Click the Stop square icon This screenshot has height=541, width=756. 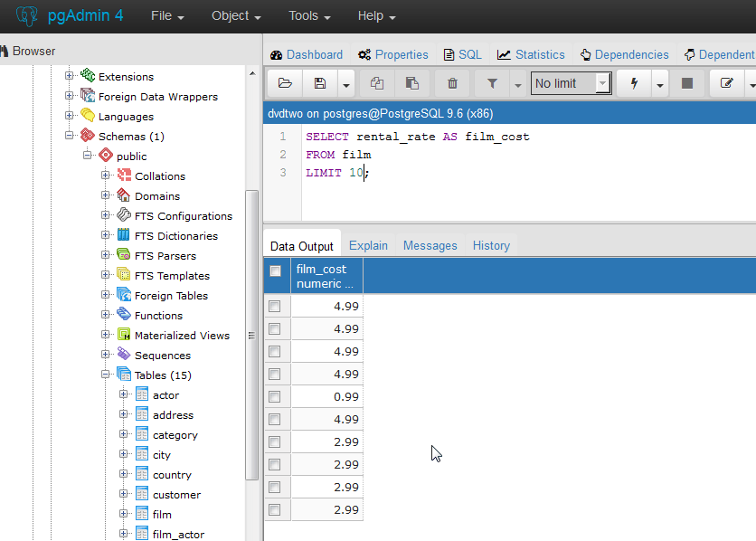point(687,83)
